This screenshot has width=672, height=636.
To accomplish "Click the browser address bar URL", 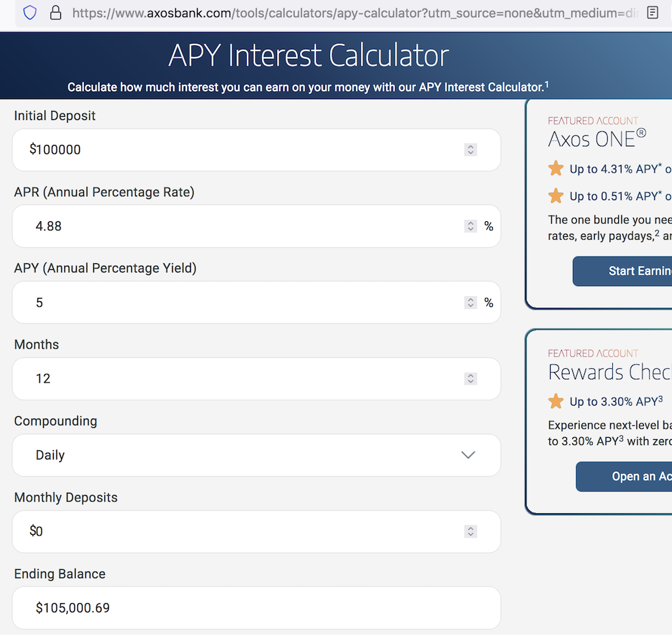I will coord(295,12).
